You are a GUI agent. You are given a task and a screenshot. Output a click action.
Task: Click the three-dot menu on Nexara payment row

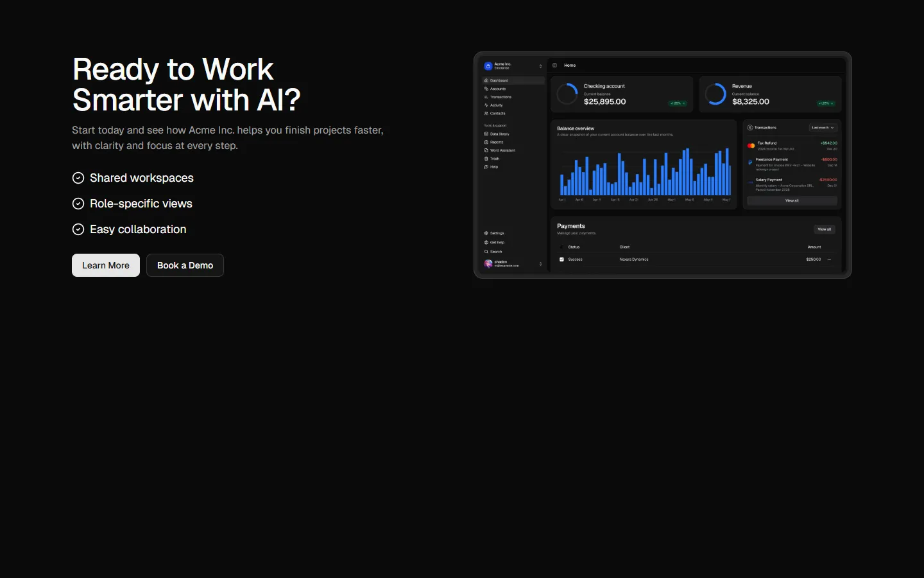pyautogui.click(x=829, y=259)
